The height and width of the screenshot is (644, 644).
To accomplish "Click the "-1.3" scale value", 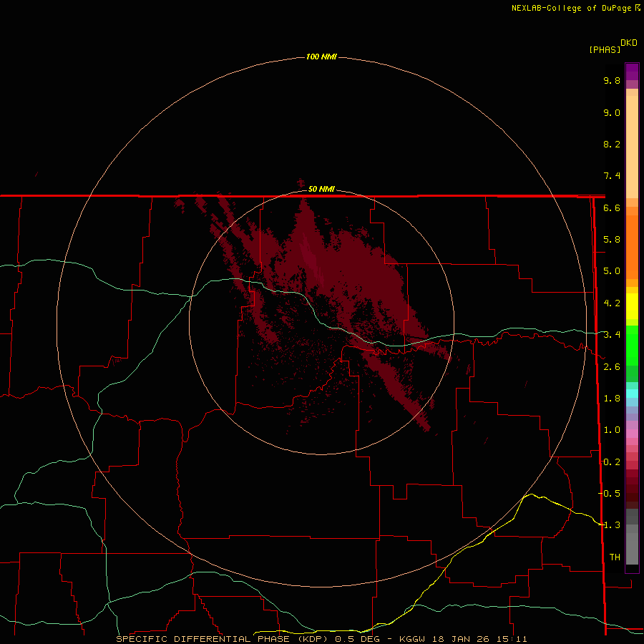I will (609, 525).
